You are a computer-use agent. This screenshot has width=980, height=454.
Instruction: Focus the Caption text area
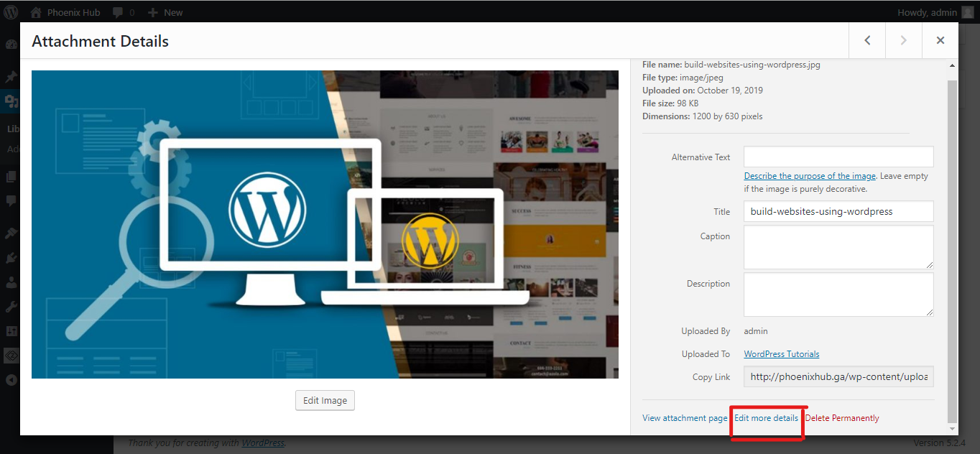(838, 247)
